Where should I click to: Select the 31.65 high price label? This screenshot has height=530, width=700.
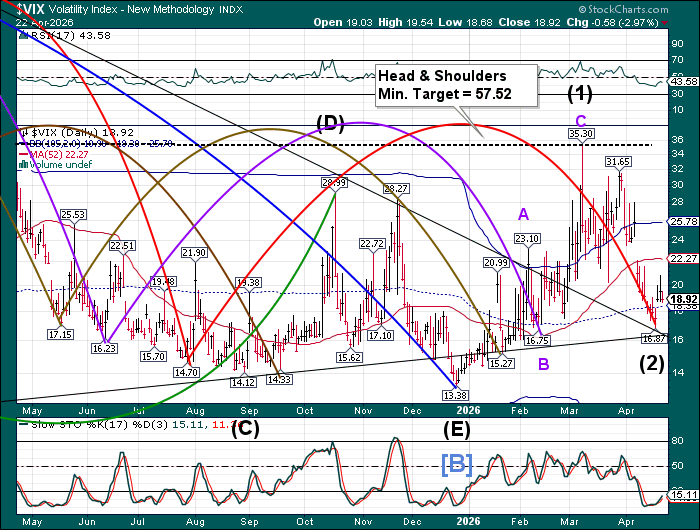click(x=617, y=161)
